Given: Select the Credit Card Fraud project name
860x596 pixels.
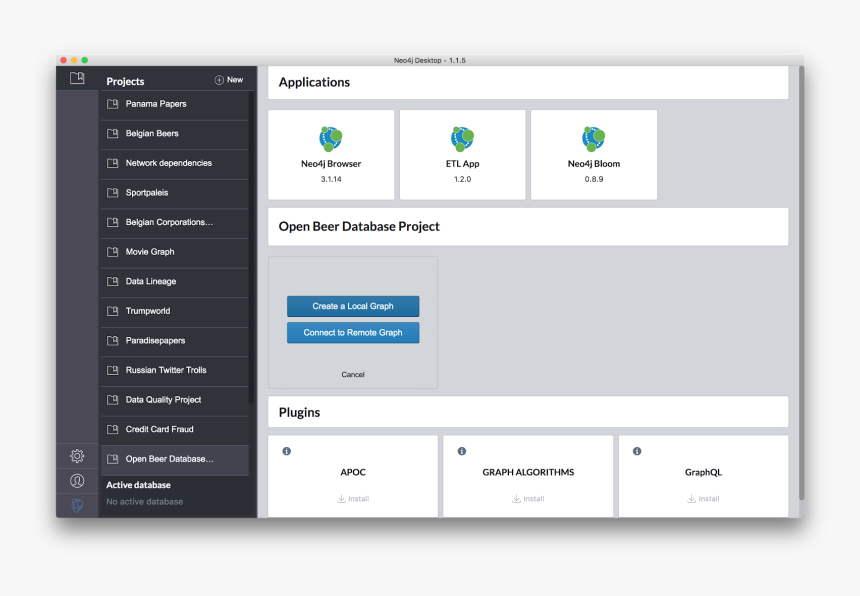Looking at the screenshot, I should tap(159, 429).
